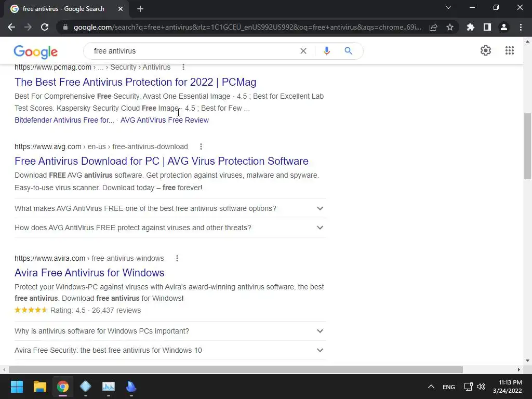Click the address bar URL
The height and width of the screenshot is (399, 532).
247,27
